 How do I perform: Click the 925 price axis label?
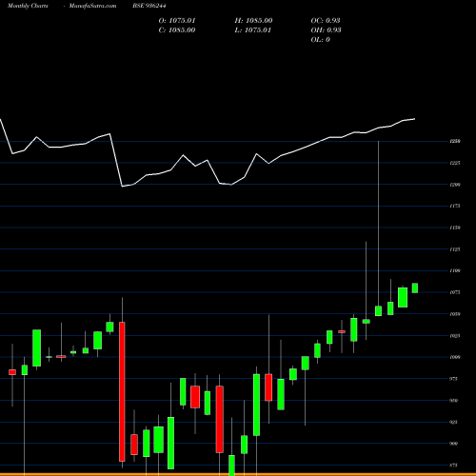pos(454,422)
